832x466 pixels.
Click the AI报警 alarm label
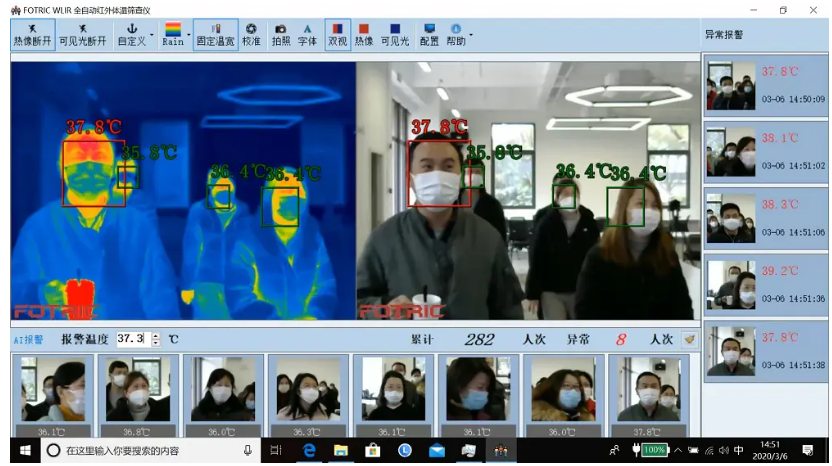tap(28, 340)
